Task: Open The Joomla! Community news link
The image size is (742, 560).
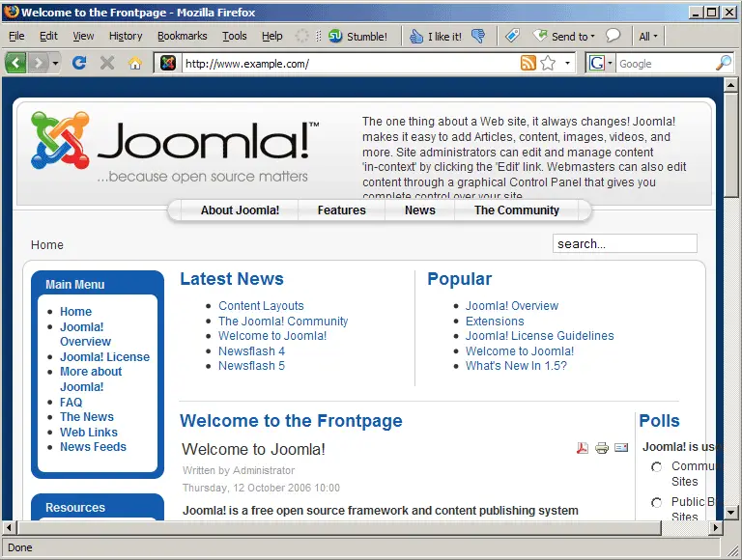Action: 283,322
